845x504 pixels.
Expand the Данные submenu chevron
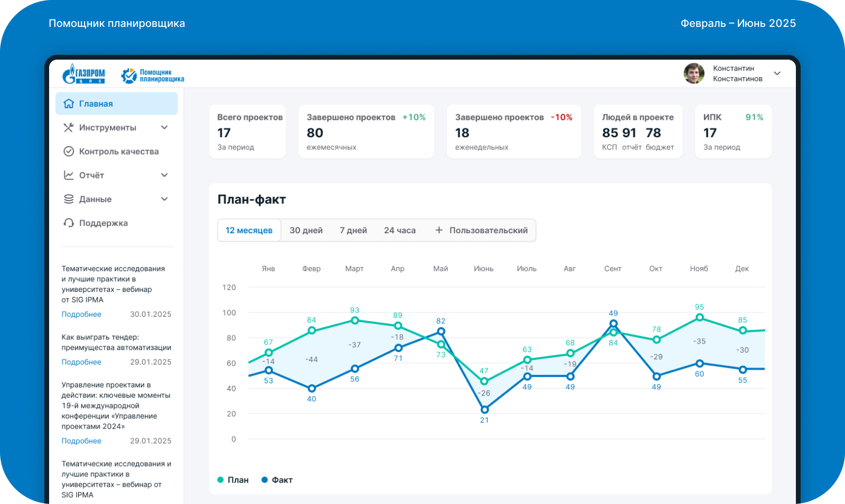click(x=164, y=199)
